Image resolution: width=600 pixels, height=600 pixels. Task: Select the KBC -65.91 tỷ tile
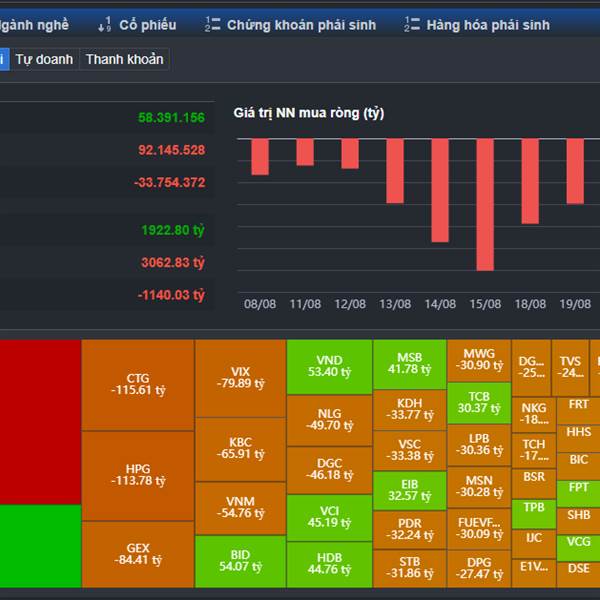coord(240,449)
